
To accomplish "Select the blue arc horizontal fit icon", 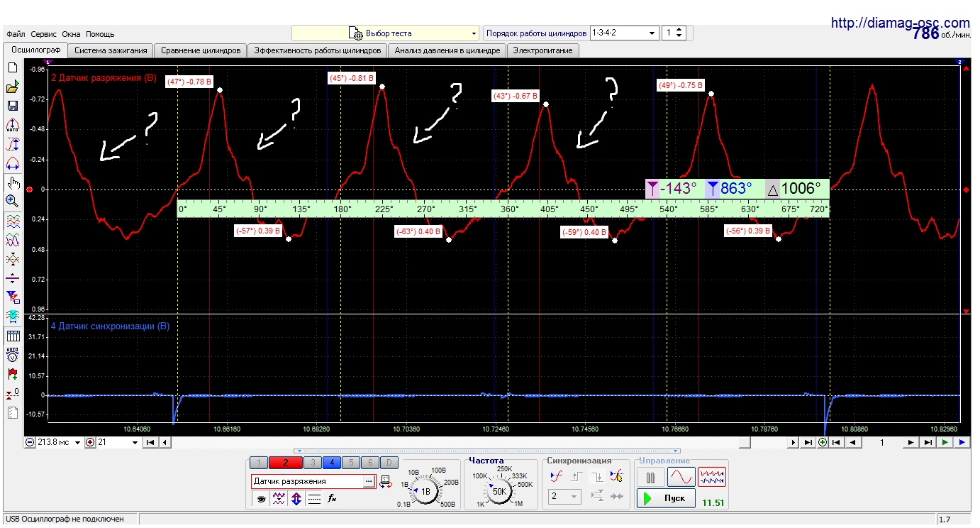I will pos(12,164).
